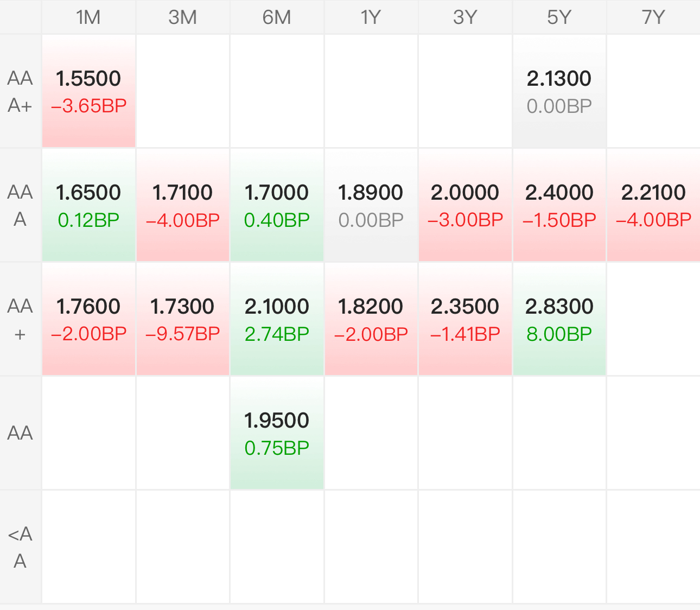Select the 1M tenor column header
This screenshot has width=700, height=610.
(x=88, y=17)
